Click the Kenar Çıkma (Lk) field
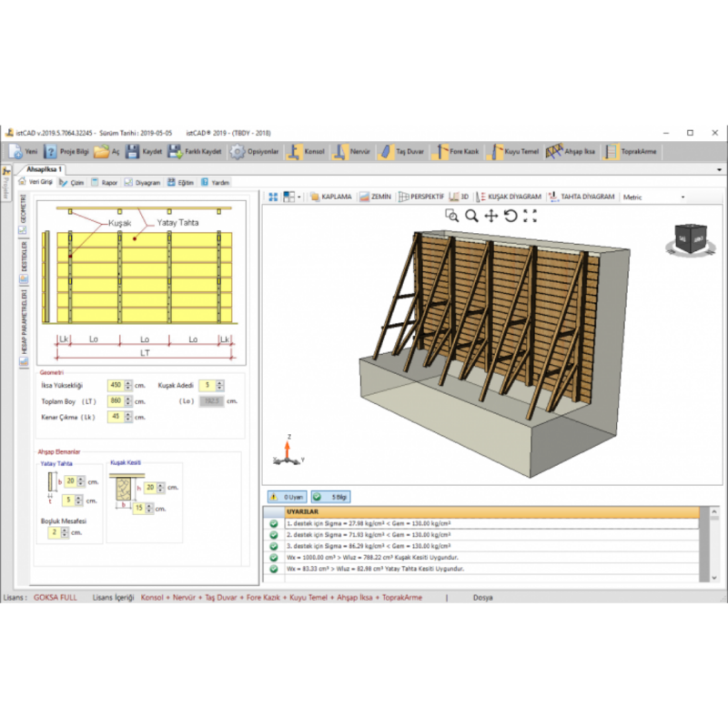728x728 pixels. tap(116, 417)
